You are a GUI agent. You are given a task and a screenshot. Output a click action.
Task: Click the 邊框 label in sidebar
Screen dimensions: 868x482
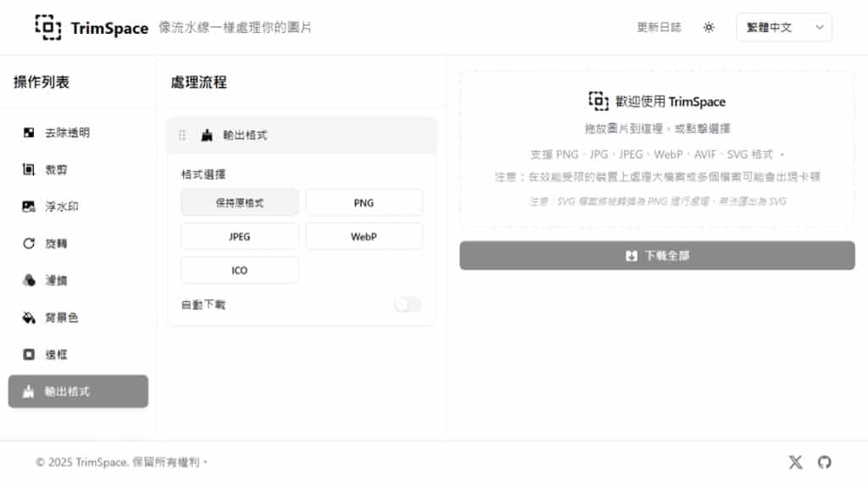(56, 354)
